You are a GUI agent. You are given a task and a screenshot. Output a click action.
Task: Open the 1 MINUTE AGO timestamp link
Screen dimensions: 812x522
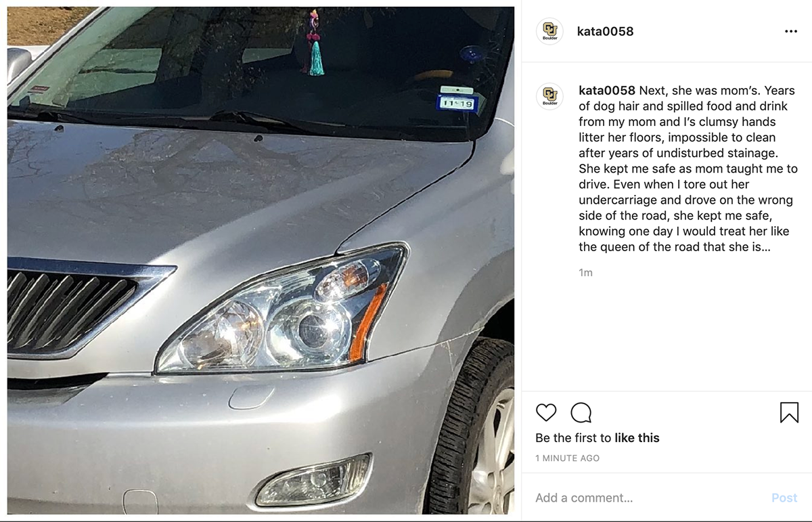tap(567, 458)
